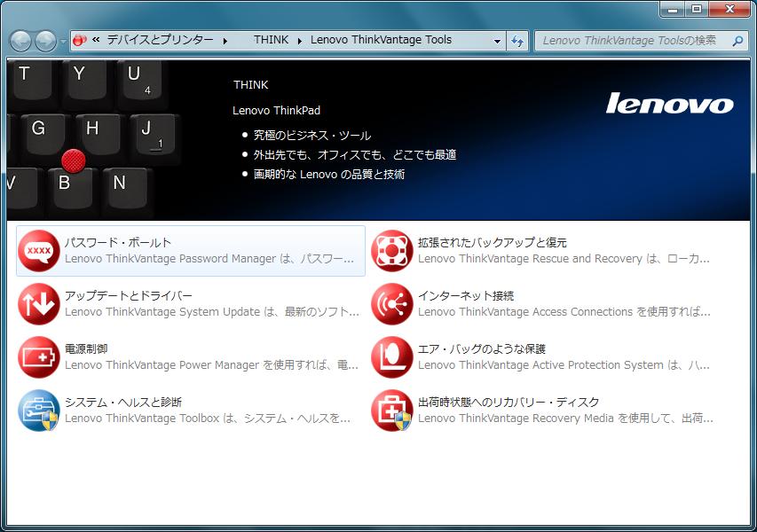Go forward with the Forward arrow button
This screenshot has width=757, height=532.
click(x=46, y=41)
